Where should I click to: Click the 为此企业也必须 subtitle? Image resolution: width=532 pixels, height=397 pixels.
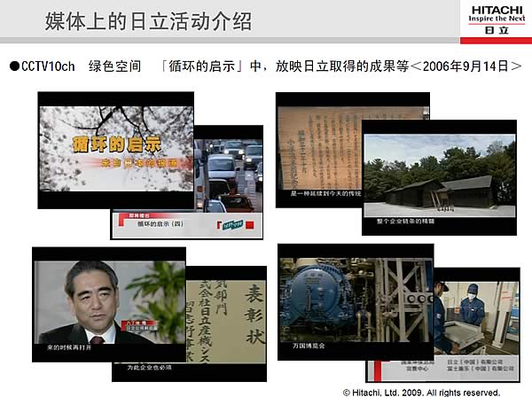(x=149, y=368)
